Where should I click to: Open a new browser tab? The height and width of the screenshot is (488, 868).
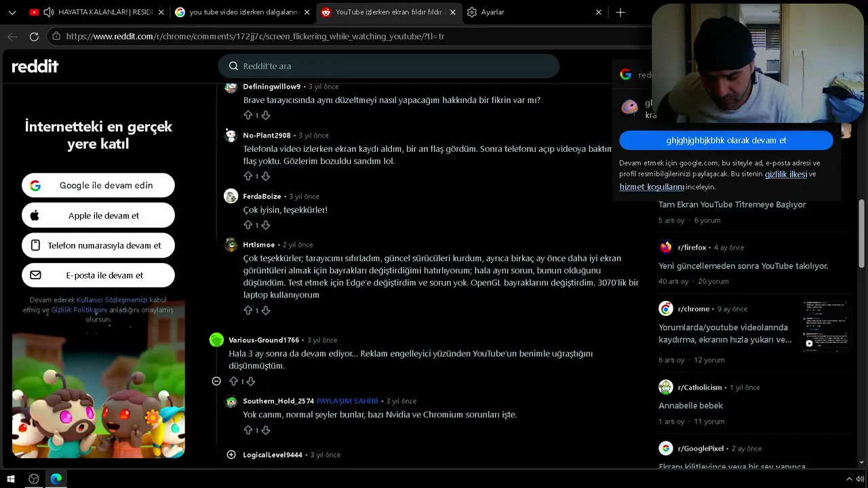coord(620,12)
